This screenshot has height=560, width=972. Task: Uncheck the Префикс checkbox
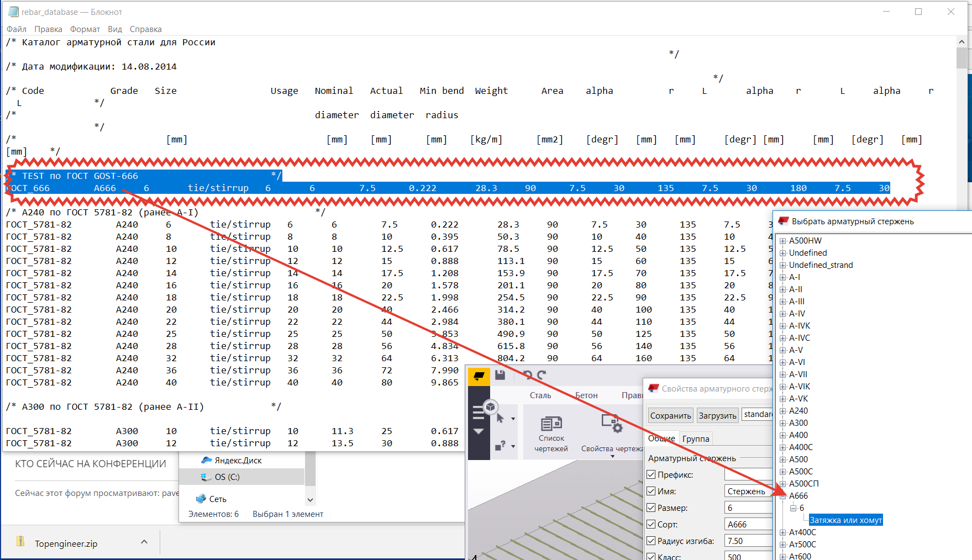point(651,475)
